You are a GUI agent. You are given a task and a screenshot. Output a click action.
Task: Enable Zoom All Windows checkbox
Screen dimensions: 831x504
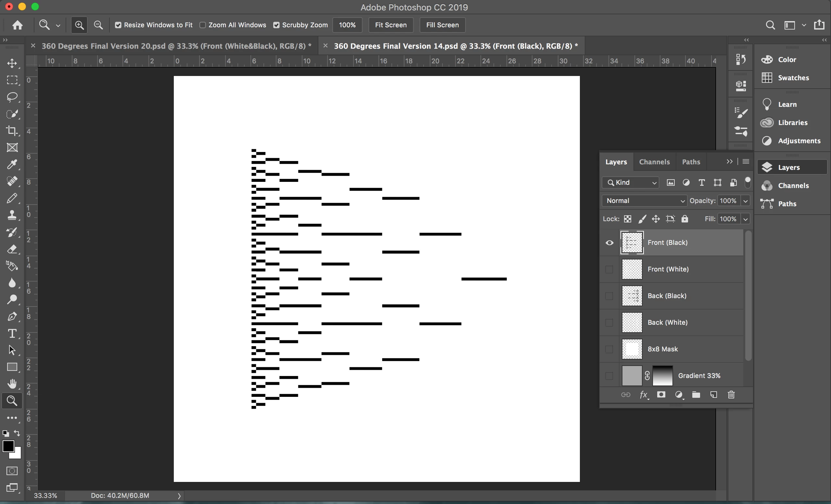[x=203, y=25]
